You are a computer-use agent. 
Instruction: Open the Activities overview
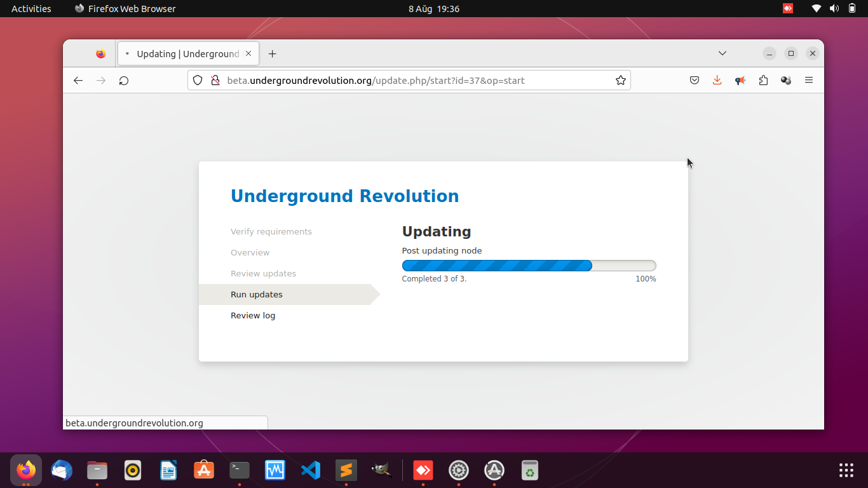pos(31,9)
